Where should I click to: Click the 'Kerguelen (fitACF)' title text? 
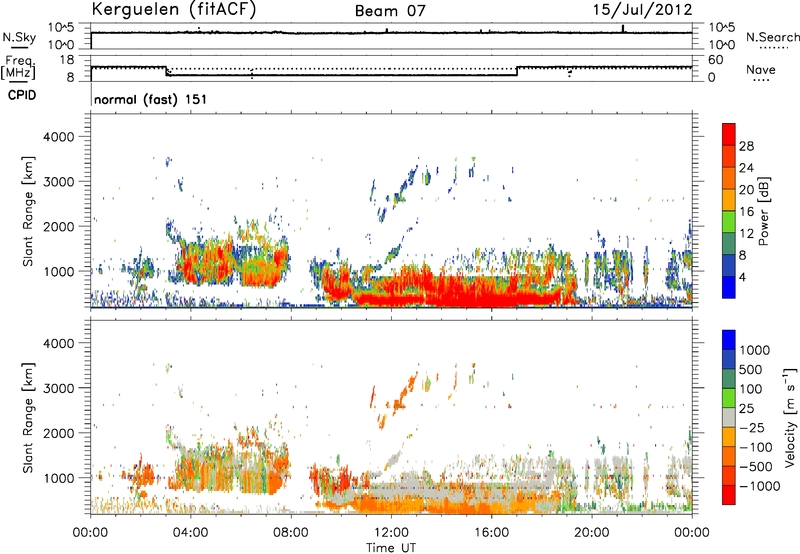point(173,9)
